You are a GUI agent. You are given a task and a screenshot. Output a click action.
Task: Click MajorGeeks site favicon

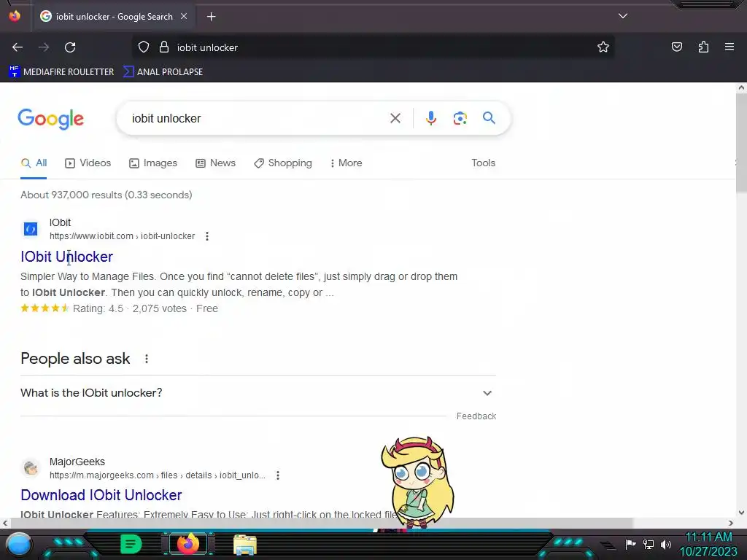click(x=31, y=468)
